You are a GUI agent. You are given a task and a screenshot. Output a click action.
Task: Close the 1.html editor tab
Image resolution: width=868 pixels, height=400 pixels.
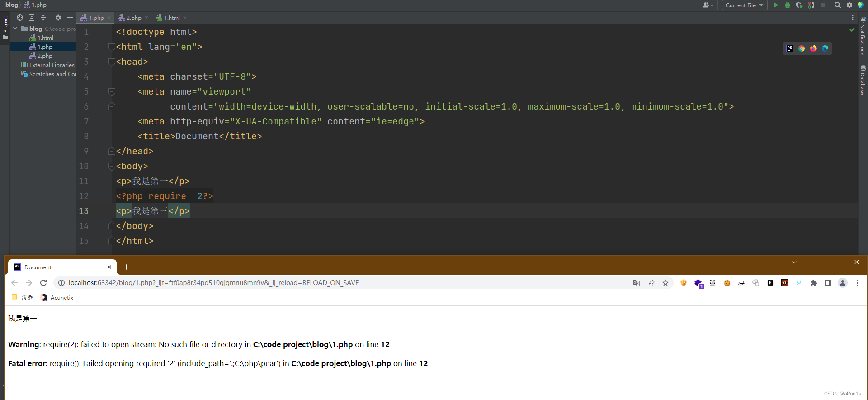point(185,18)
